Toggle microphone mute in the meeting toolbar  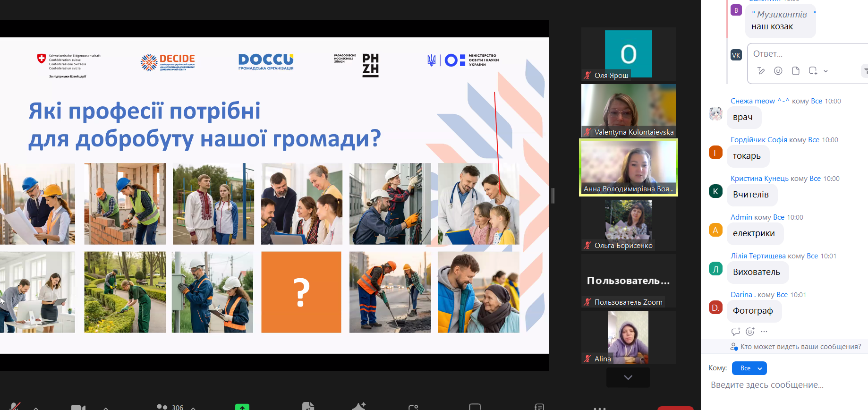click(x=15, y=406)
